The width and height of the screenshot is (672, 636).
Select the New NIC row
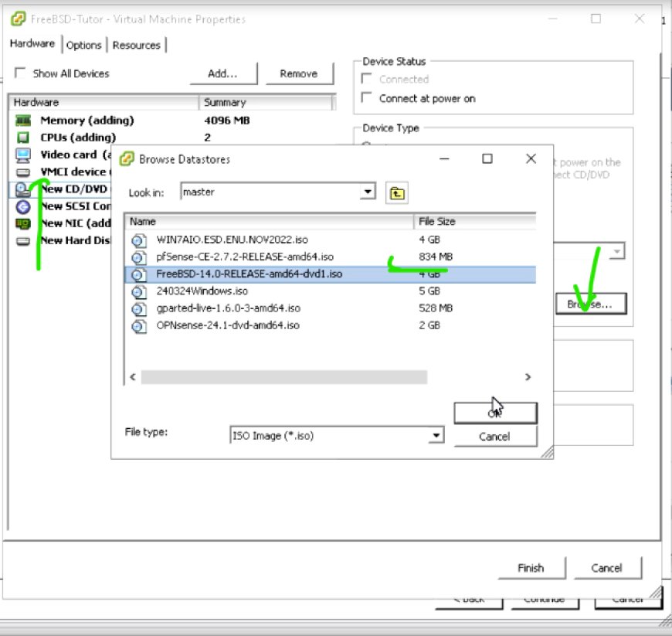(x=60, y=223)
